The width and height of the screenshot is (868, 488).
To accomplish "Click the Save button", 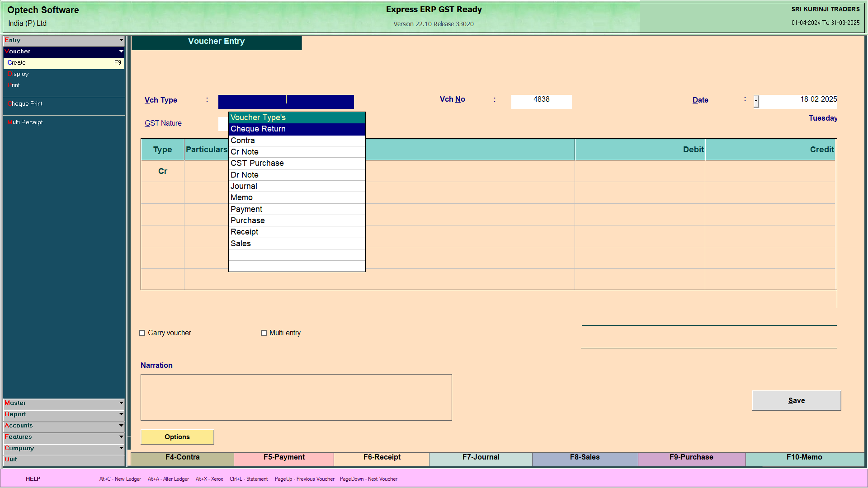I will pos(796,401).
